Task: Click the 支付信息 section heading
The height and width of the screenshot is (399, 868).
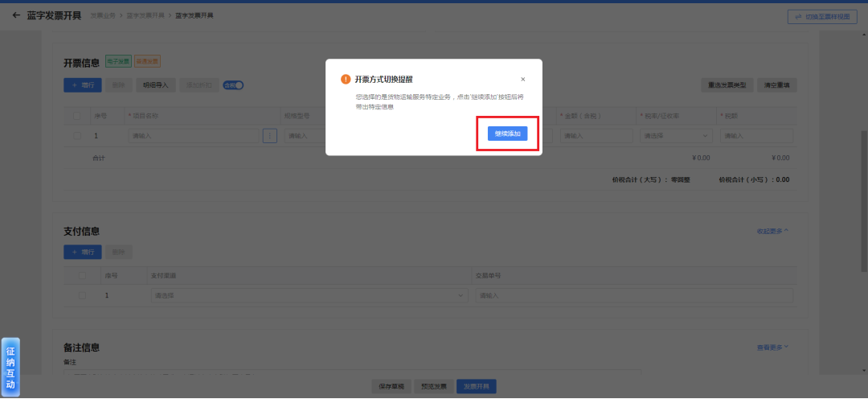Action: 82,231
